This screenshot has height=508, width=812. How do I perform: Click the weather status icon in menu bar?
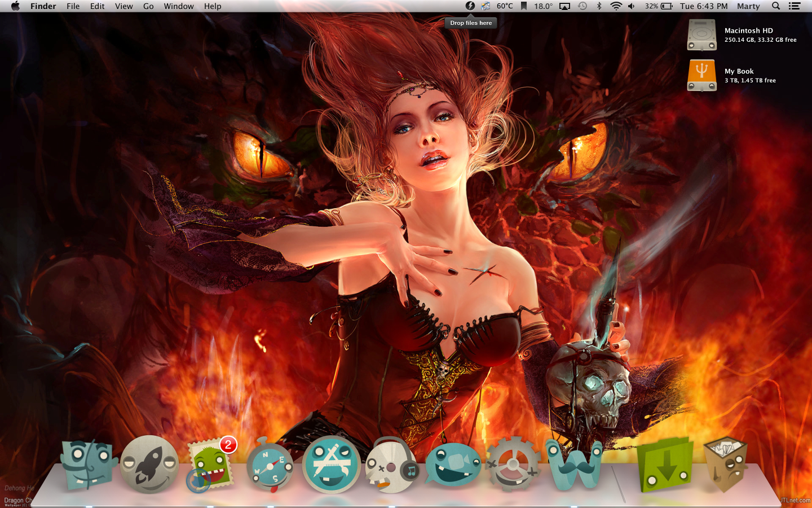click(x=486, y=6)
